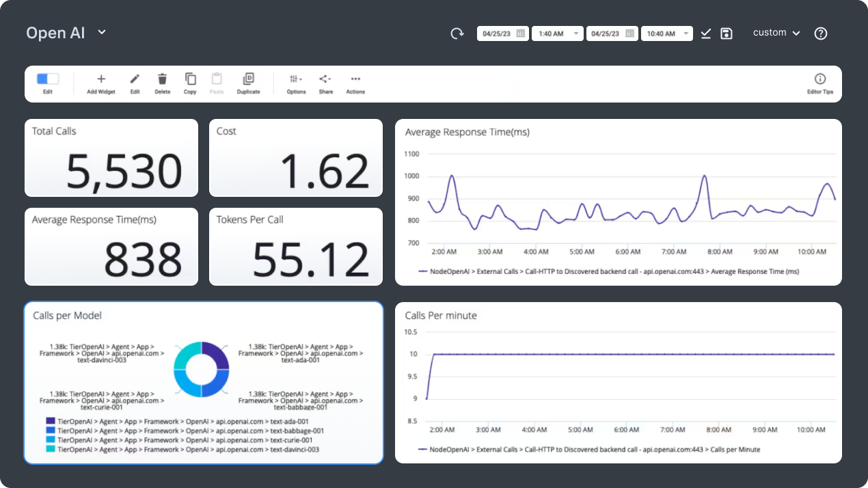Click the text-ada-001 donut label
This screenshot has width=868, height=488.
[x=301, y=353]
